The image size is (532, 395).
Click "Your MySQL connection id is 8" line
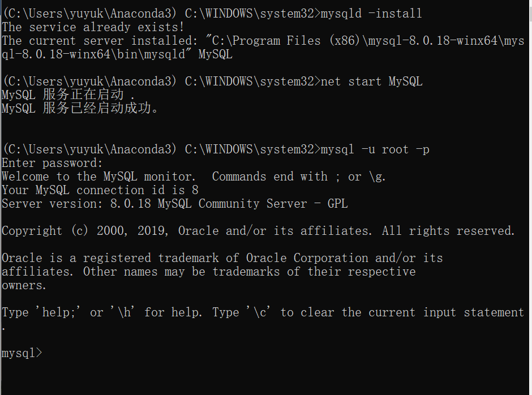(100, 190)
